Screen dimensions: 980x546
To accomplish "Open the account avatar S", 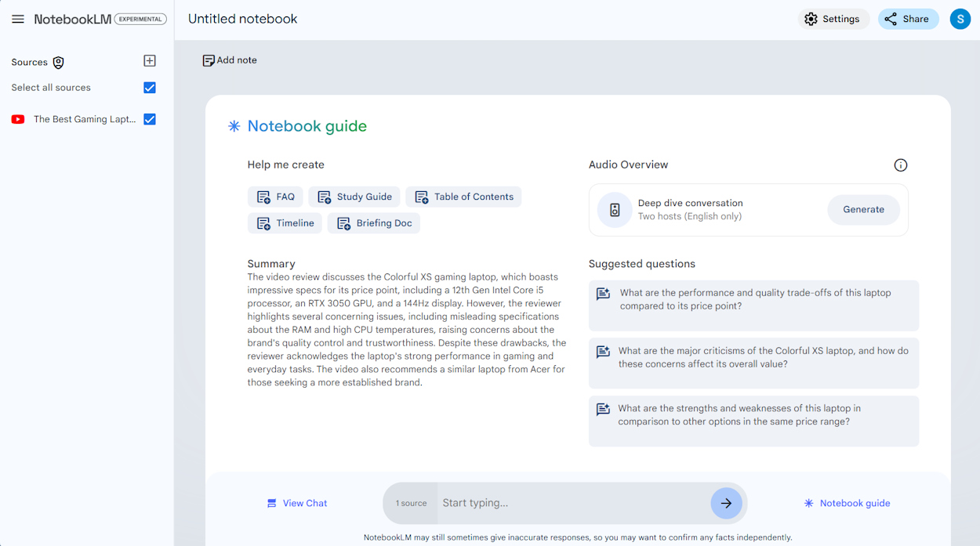I will click(960, 19).
